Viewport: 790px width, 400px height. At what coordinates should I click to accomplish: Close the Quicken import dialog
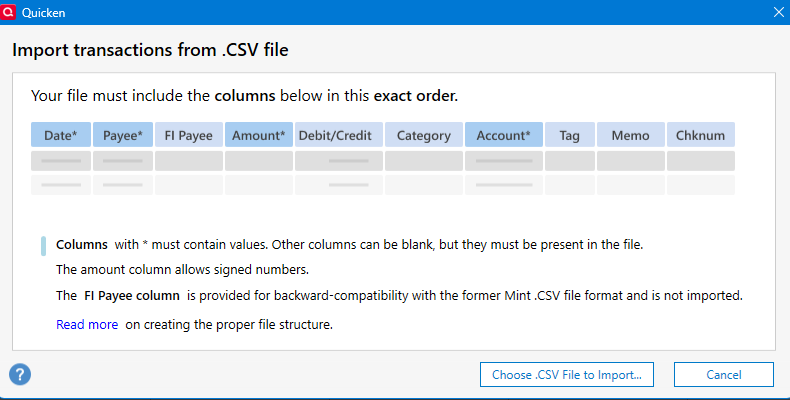778,12
